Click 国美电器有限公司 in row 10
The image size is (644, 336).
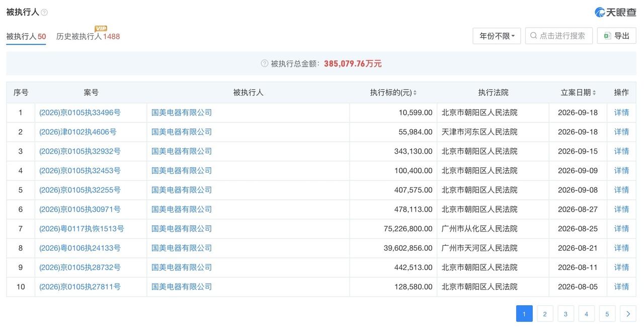pos(182,287)
